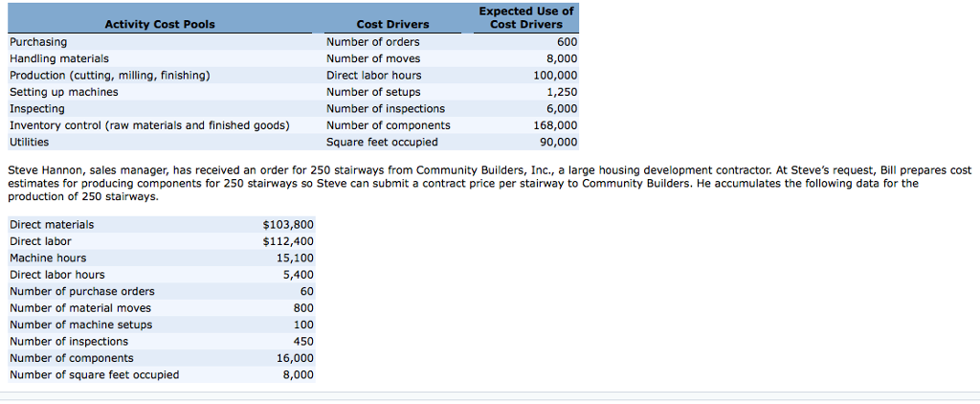Screen dimensions: 980x404
Task: Click the 'Utilities' activity row label
Action: [29, 142]
